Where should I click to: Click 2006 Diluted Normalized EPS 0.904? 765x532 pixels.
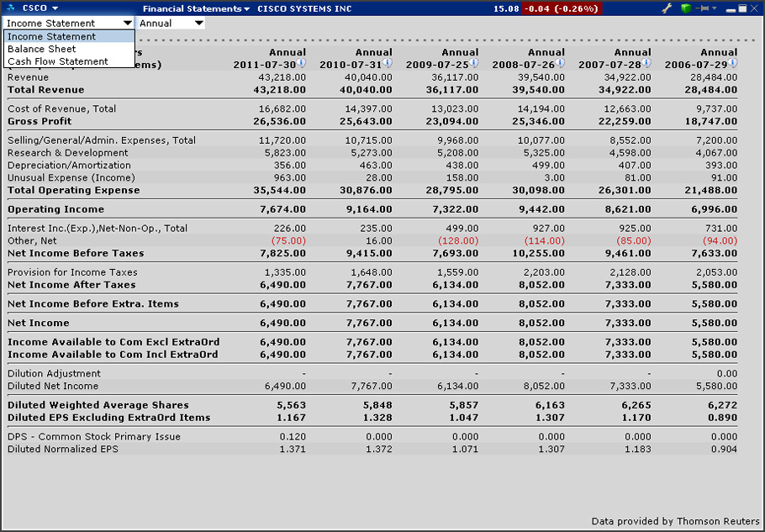[x=724, y=449]
